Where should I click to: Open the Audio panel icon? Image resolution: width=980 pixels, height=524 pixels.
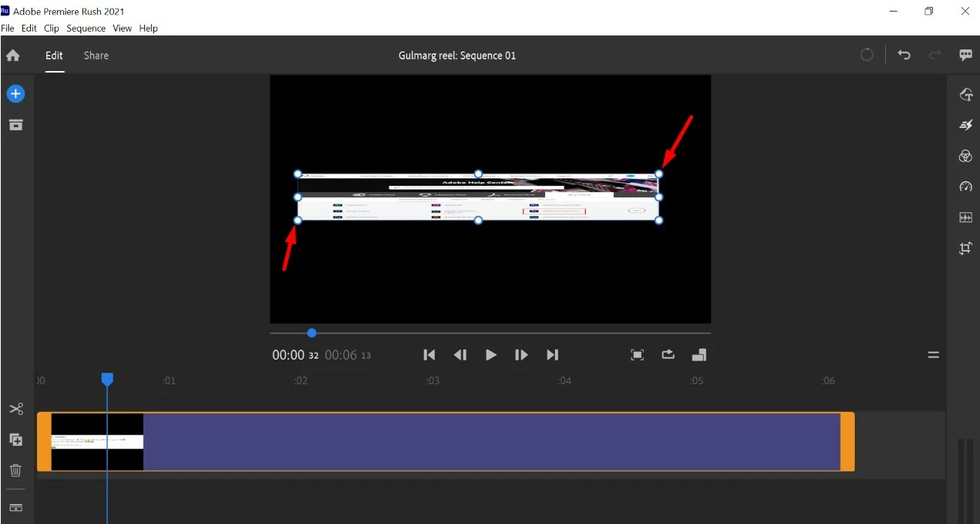tap(965, 218)
